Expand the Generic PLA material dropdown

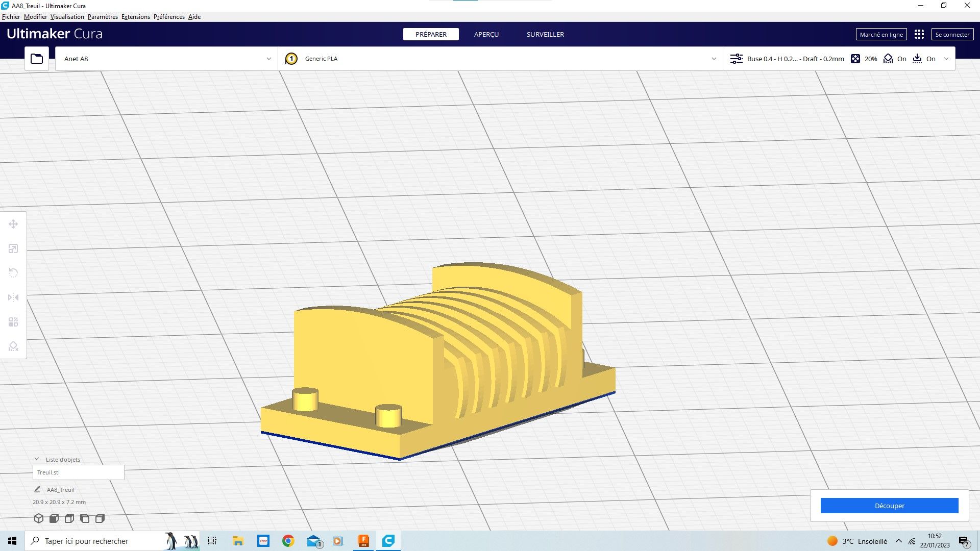click(x=714, y=59)
